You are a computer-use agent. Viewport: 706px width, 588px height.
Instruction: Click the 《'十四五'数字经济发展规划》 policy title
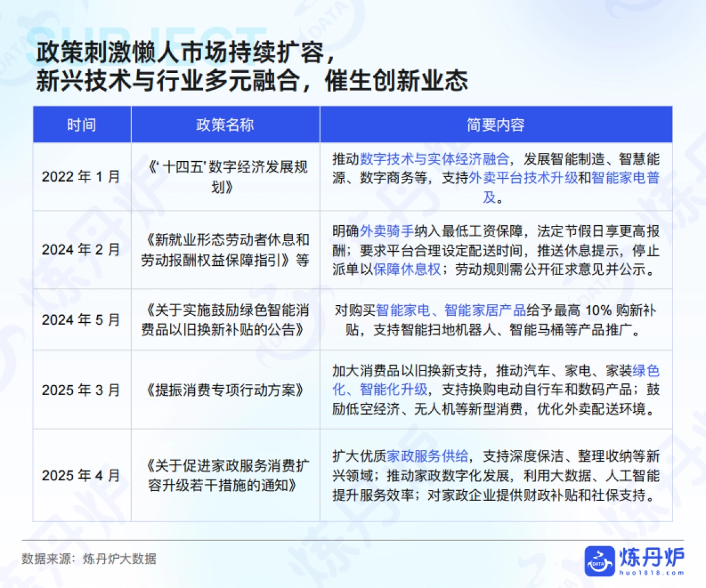pyautogui.click(x=226, y=175)
